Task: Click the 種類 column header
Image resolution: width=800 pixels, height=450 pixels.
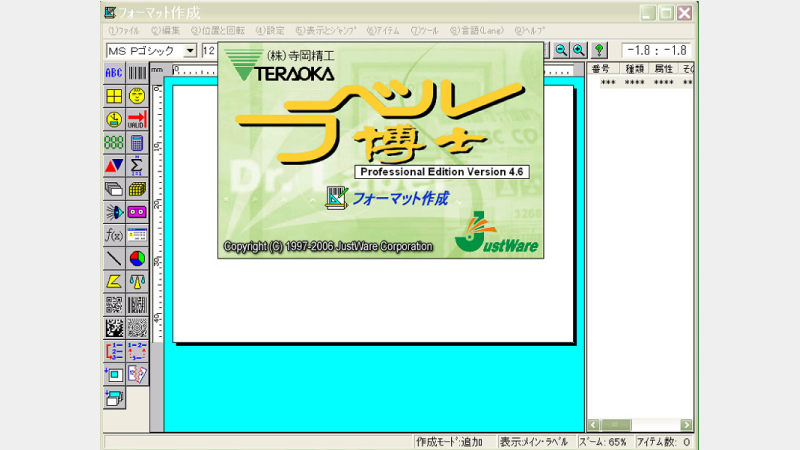Action: click(634, 69)
